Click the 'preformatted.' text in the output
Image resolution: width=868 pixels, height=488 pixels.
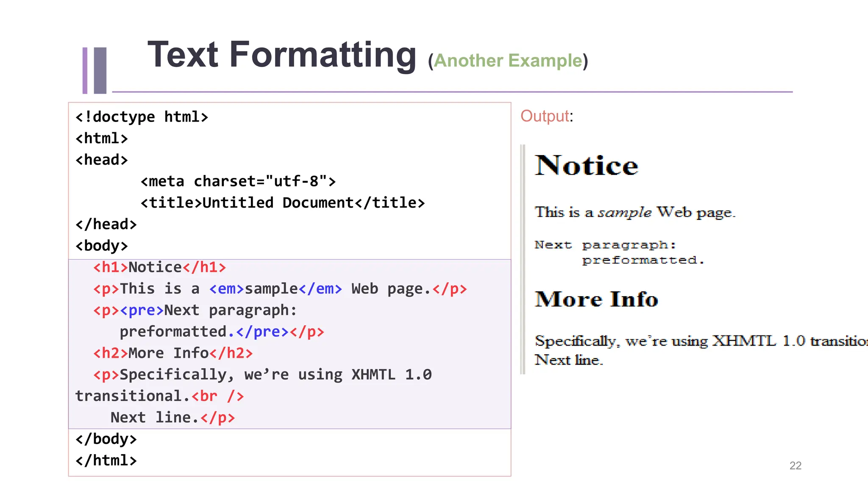(x=643, y=260)
